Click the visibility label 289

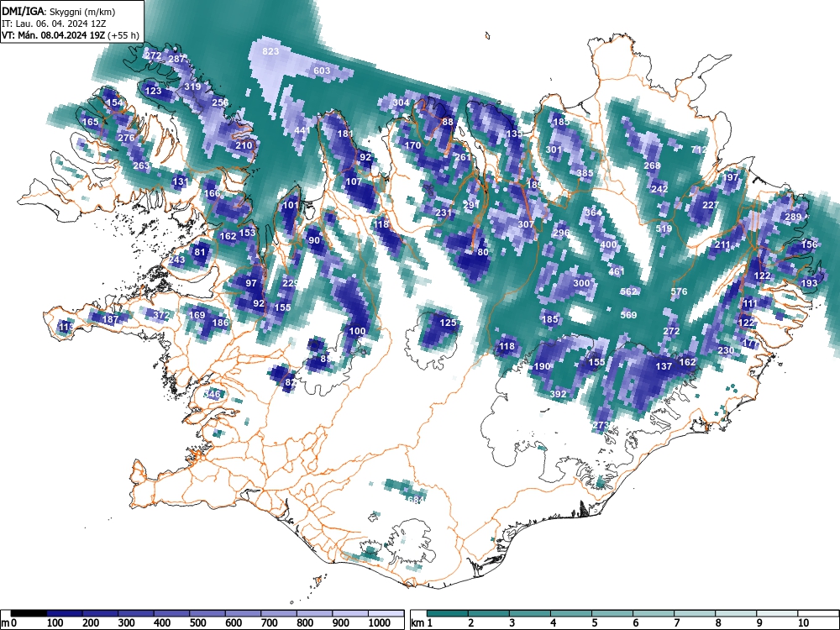(x=793, y=217)
